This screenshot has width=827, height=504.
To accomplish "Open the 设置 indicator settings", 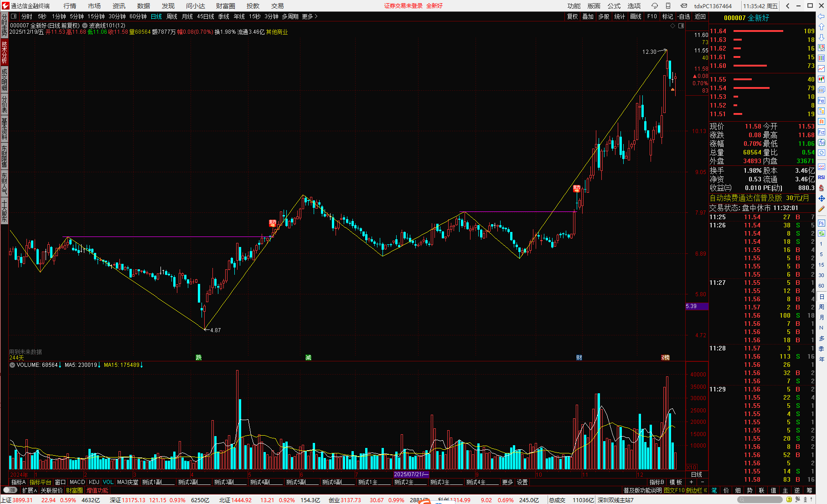I will [522, 482].
